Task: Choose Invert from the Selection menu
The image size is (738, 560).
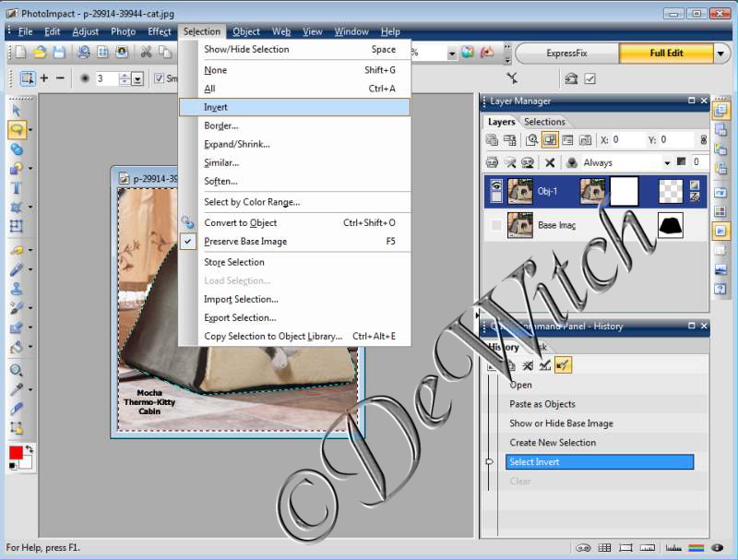Action: [x=216, y=107]
